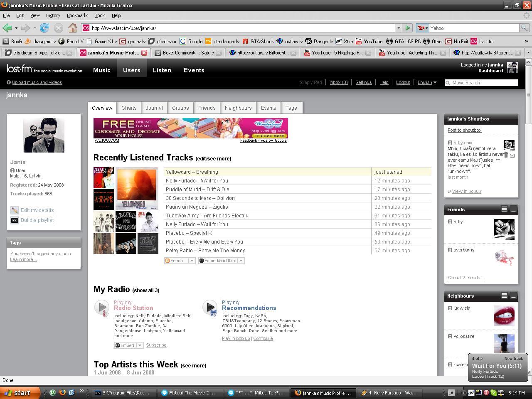532x399 pixels.
Task: Click the LV language indicator in taskbar
Action: coord(451,392)
